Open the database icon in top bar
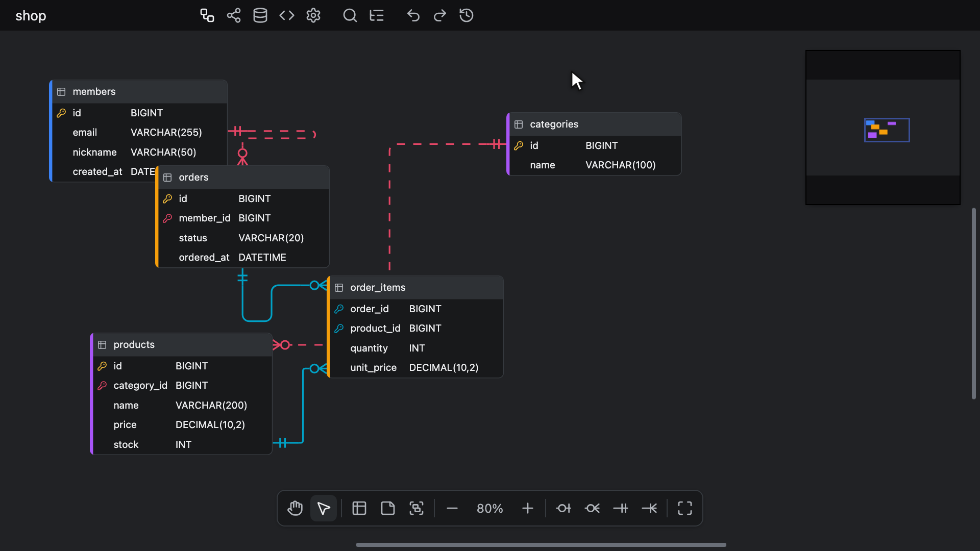 pyautogui.click(x=260, y=15)
